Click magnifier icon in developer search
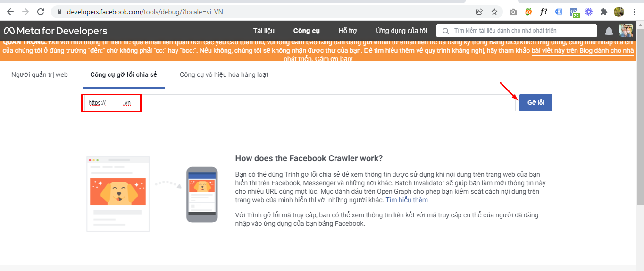The width and height of the screenshot is (644, 271). [x=445, y=31]
